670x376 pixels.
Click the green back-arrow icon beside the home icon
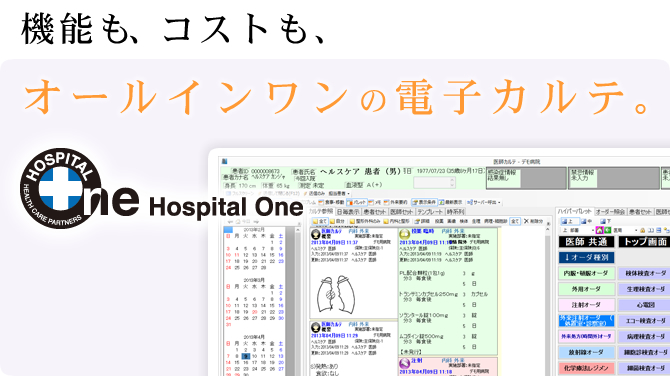coord(607,230)
